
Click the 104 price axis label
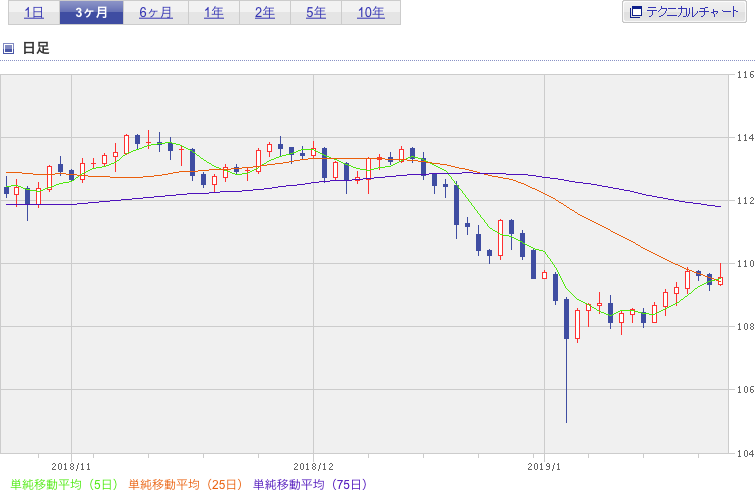coord(745,453)
